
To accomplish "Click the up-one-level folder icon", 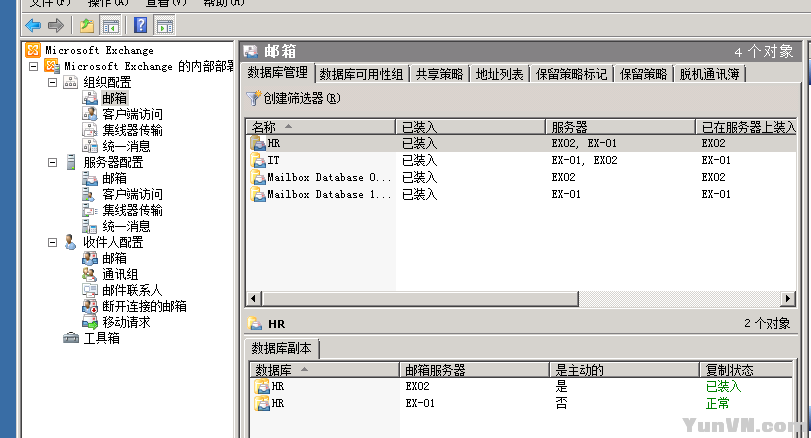I will pyautogui.click(x=87, y=25).
